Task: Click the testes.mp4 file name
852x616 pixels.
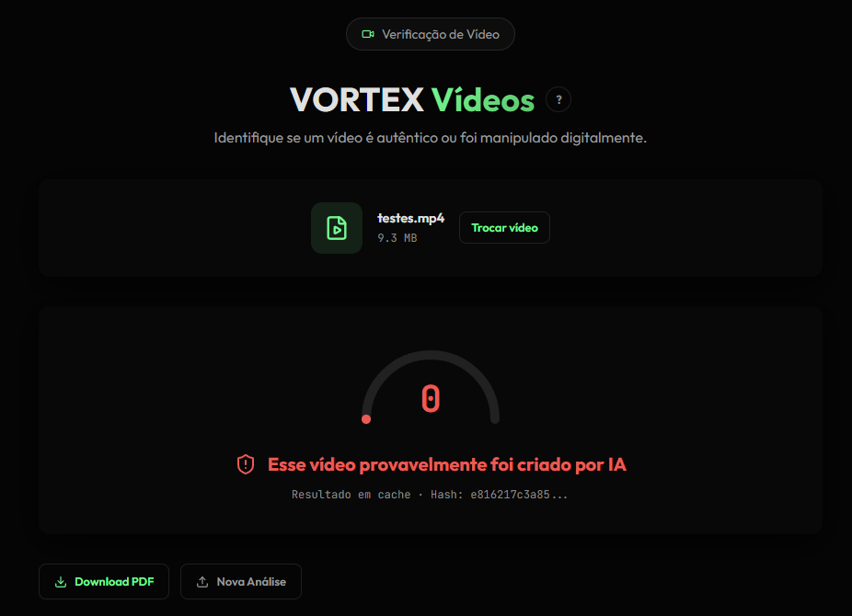Action: (x=410, y=218)
